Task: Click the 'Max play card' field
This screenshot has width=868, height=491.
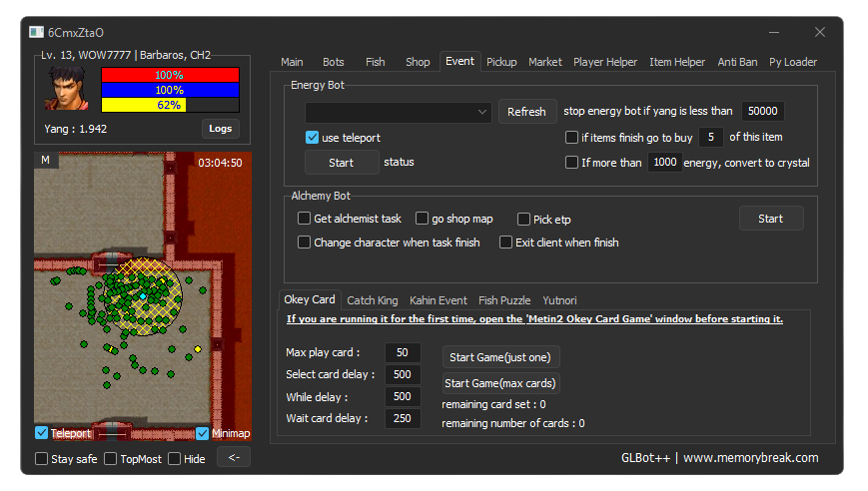Action: 403,352
